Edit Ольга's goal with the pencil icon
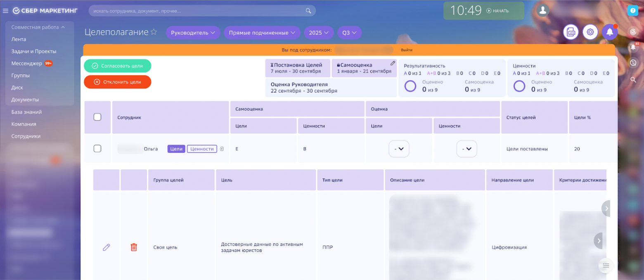Image resolution: width=644 pixels, height=280 pixels. [x=107, y=247]
